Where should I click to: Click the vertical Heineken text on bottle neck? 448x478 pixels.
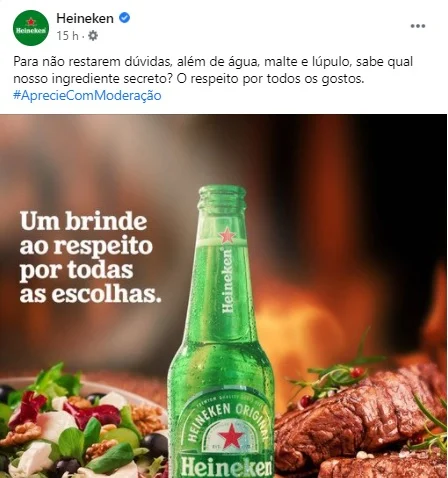click(x=227, y=280)
